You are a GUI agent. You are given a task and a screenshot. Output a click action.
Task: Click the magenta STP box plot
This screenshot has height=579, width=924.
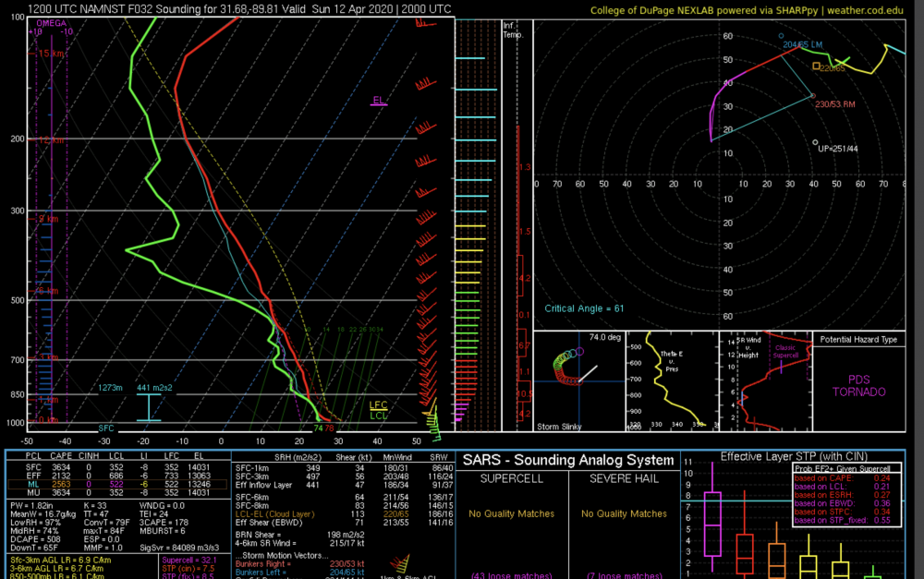pyautogui.click(x=712, y=517)
